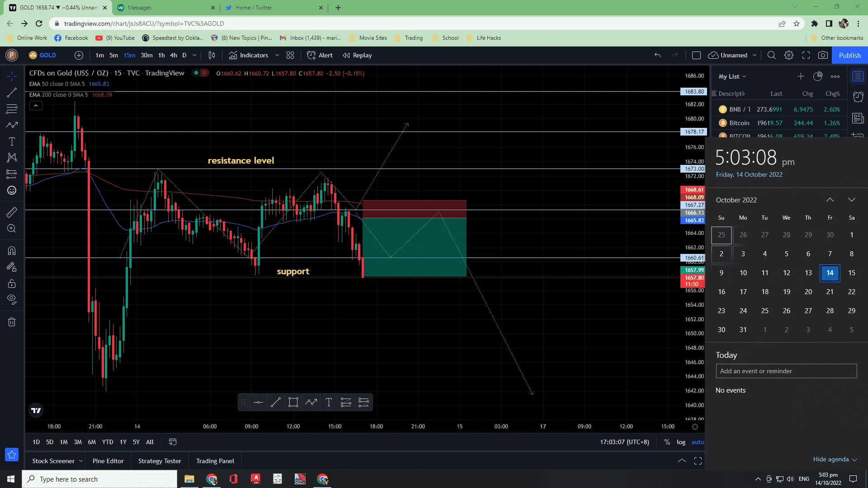This screenshot has width=868, height=488.
Task: Toggle log scale on price axis
Action: (681, 442)
